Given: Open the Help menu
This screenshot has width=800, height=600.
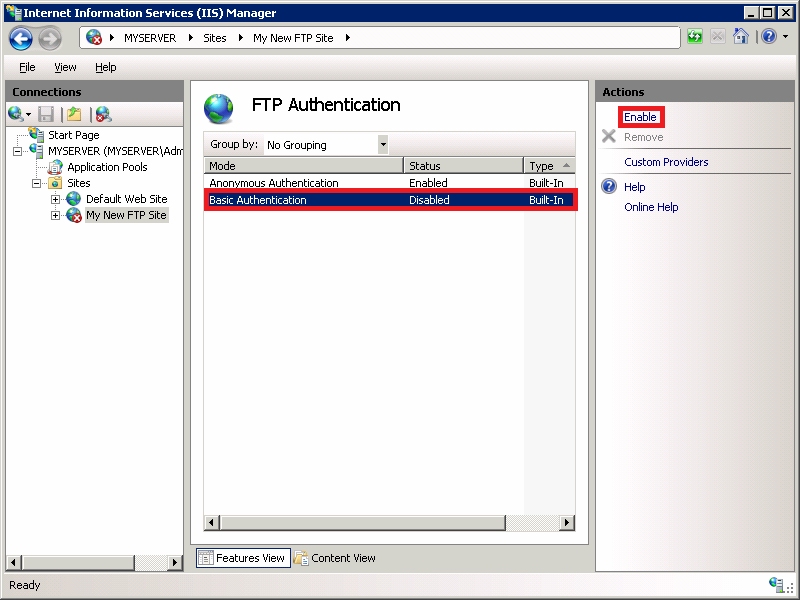Looking at the screenshot, I should [x=106, y=67].
